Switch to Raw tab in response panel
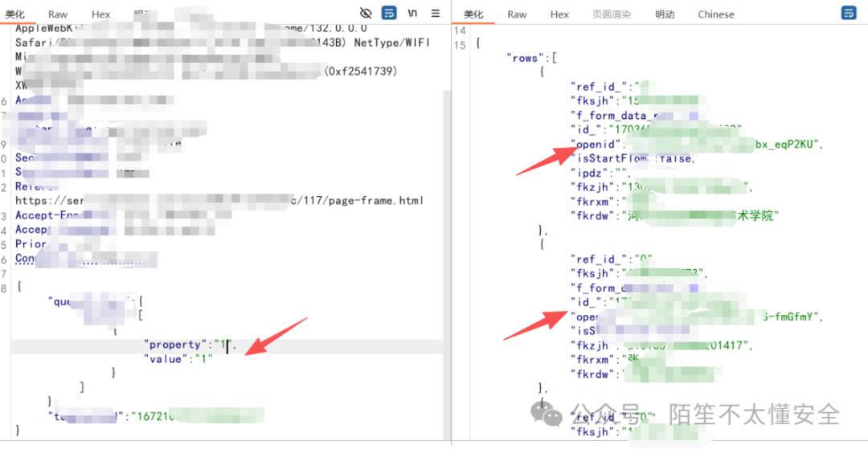Viewport: 868px width, 449px height. (x=517, y=14)
